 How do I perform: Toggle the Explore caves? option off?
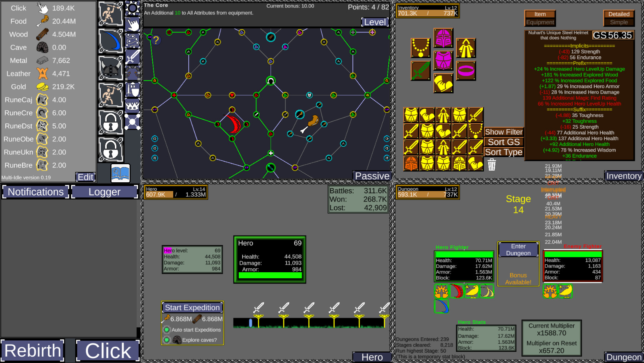click(167, 340)
